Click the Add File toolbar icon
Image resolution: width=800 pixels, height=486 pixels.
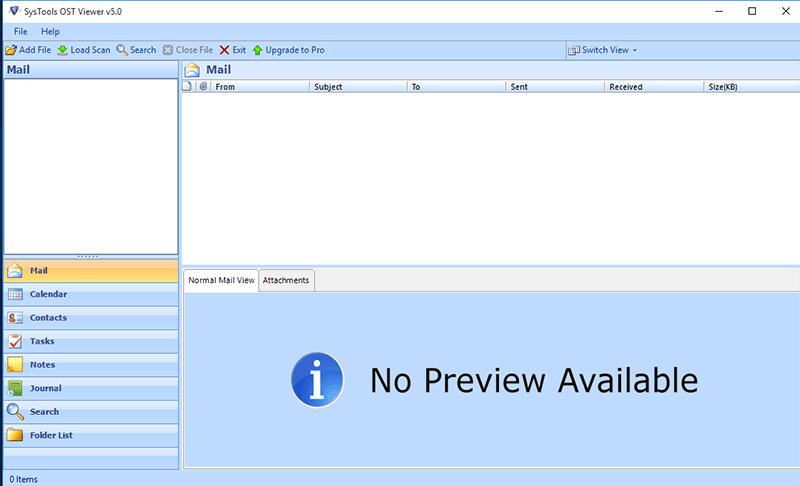point(11,50)
